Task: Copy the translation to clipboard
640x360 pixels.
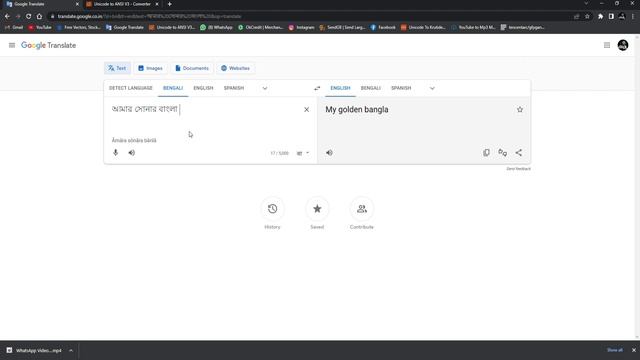Action: [486, 153]
